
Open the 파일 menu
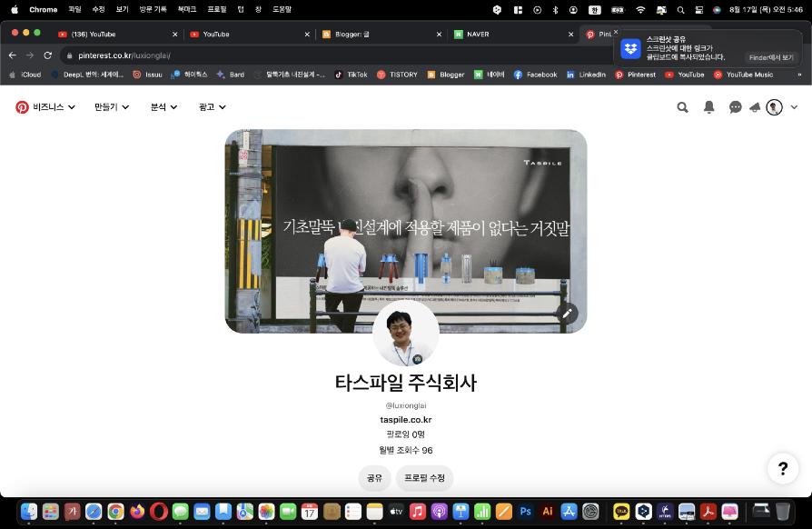pos(75,9)
